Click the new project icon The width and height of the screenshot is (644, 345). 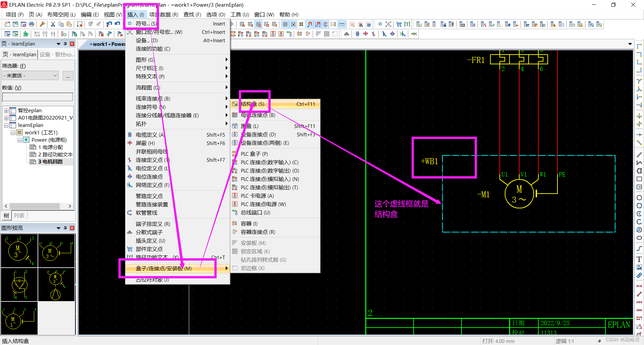tap(7, 24)
